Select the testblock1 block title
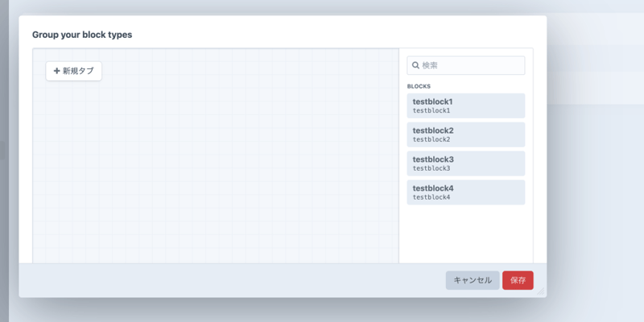The height and width of the screenshot is (322, 644). (x=433, y=101)
